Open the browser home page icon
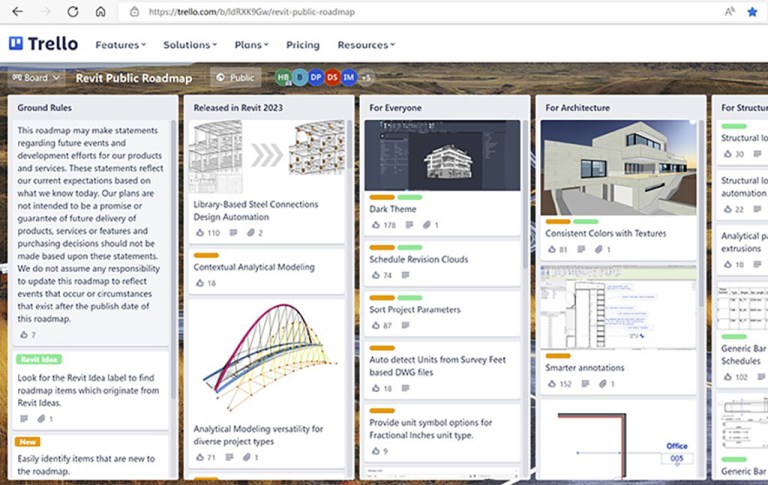 (x=100, y=12)
